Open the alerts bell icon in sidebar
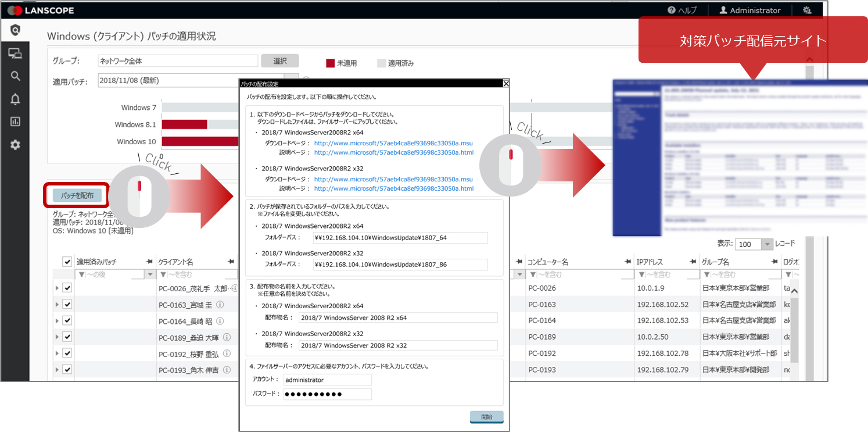The image size is (868, 432). click(15, 99)
